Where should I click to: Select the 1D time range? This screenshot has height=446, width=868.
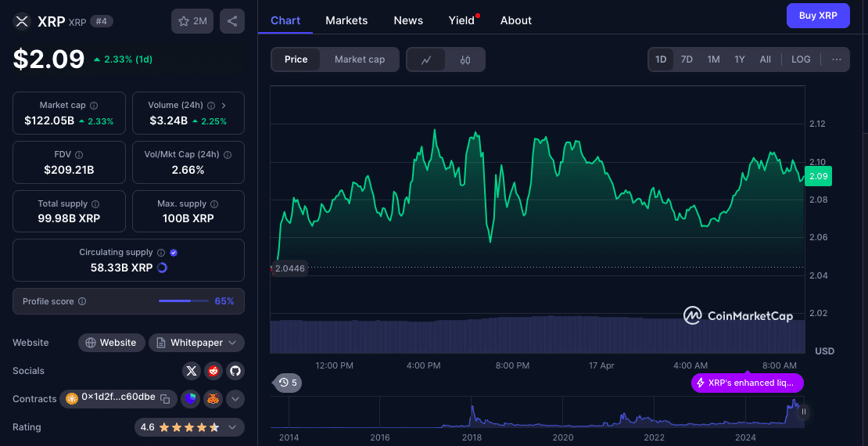click(x=661, y=59)
